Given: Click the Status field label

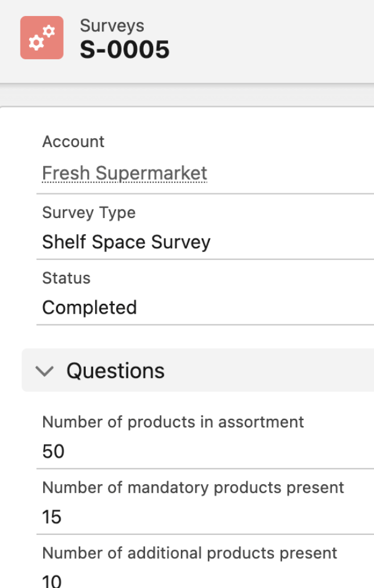Looking at the screenshot, I should coord(66,278).
